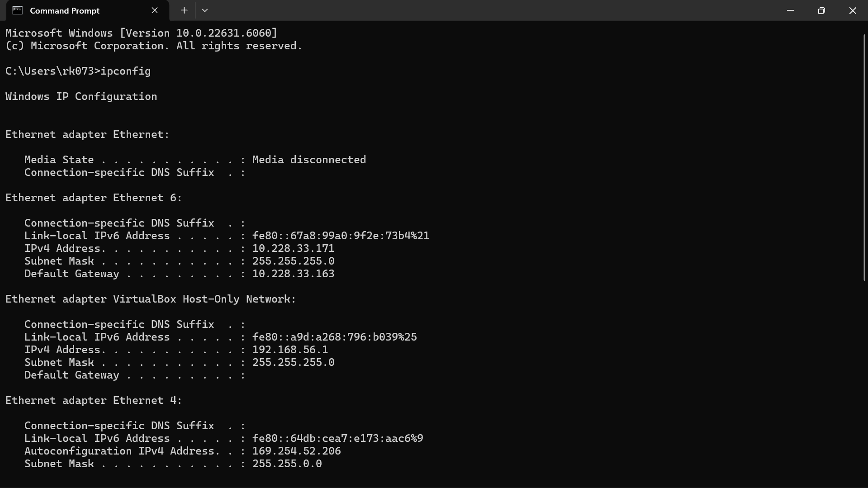Click the "Windows IP Configuration" line
Image resolution: width=868 pixels, height=488 pixels.
(x=81, y=96)
